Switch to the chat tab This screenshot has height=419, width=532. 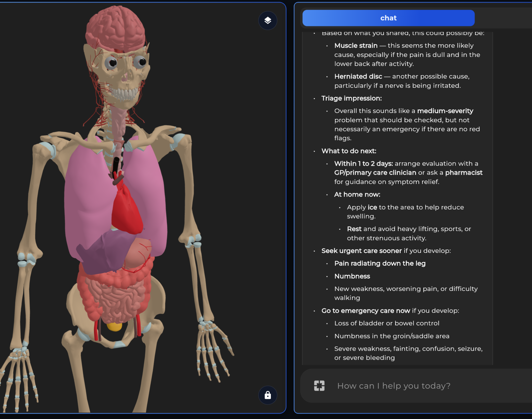click(388, 18)
